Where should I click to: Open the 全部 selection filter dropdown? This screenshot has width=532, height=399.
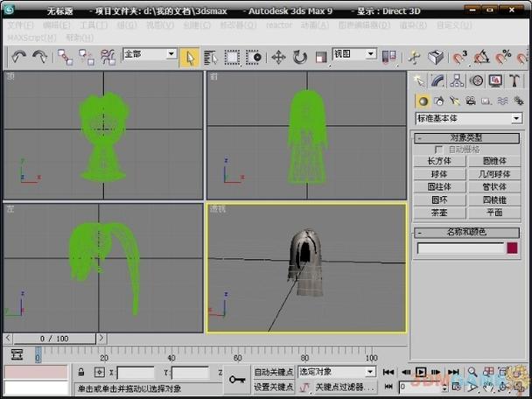pos(150,54)
